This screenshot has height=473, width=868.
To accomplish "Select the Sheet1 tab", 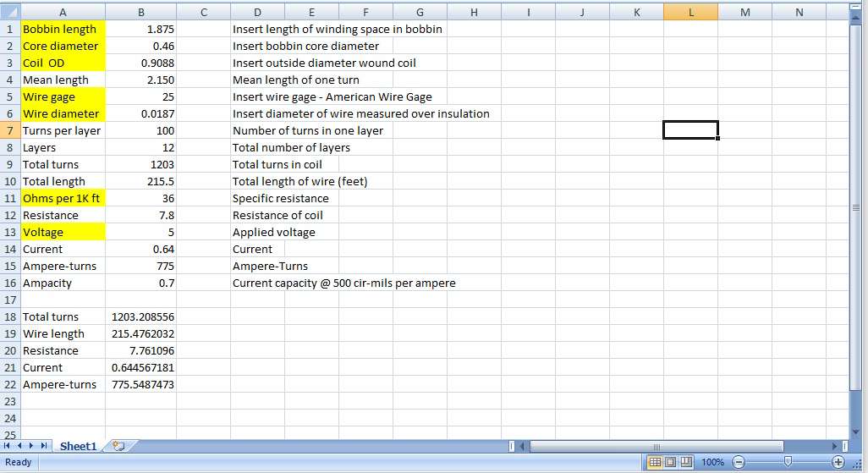I will tap(78, 447).
